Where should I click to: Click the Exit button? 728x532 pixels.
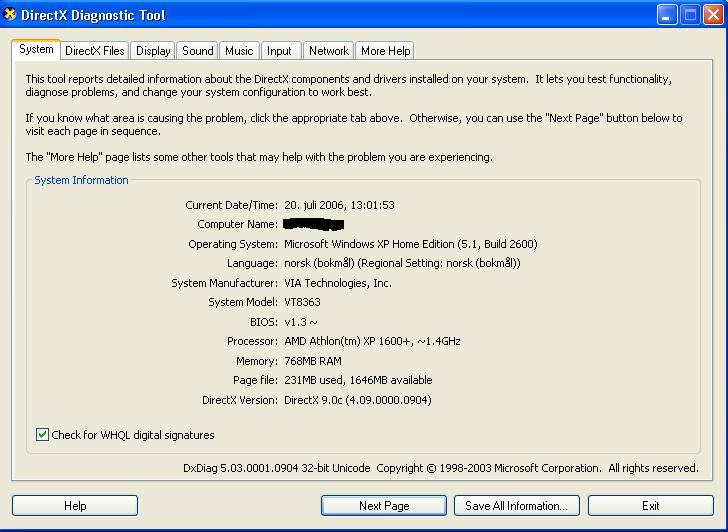point(650,506)
